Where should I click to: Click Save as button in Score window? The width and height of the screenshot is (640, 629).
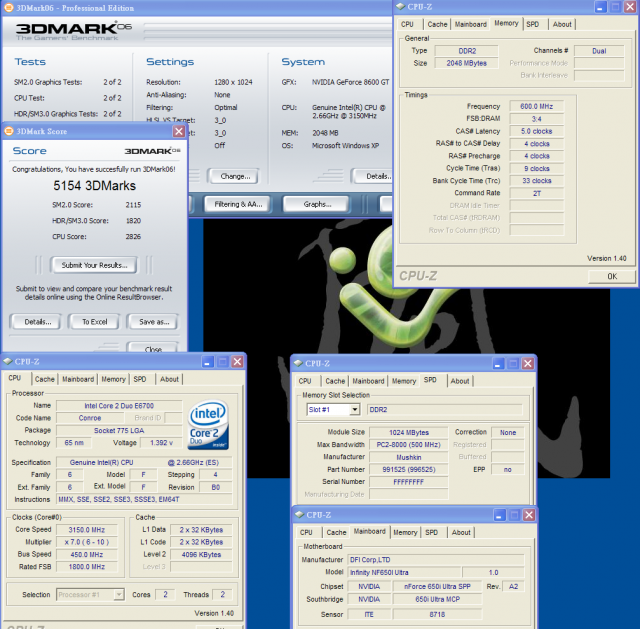(154, 322)
